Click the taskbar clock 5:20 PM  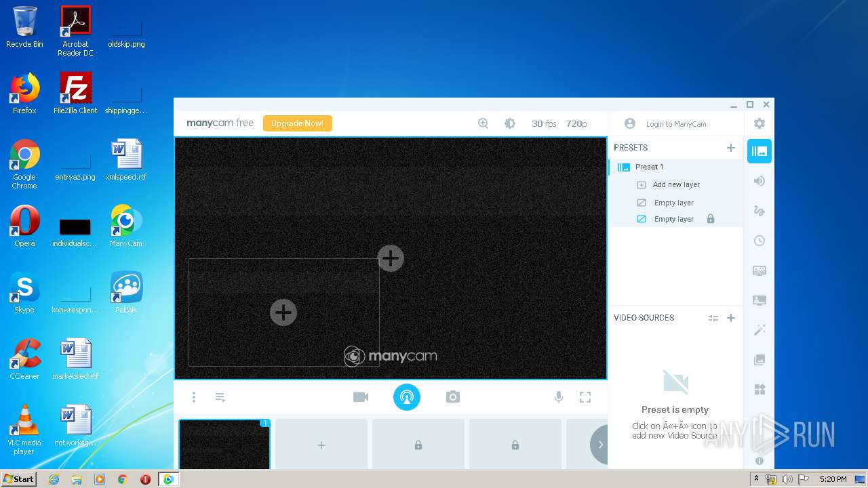833,479
